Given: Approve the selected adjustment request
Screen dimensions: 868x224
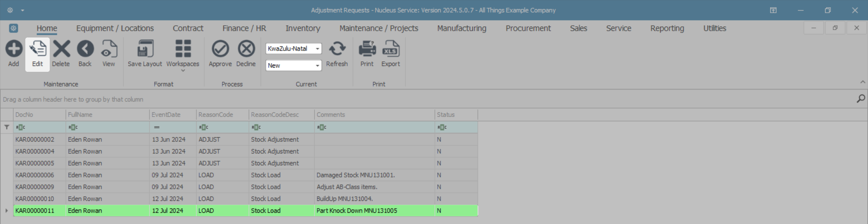Looking at the screenshot, I should 220,49.
